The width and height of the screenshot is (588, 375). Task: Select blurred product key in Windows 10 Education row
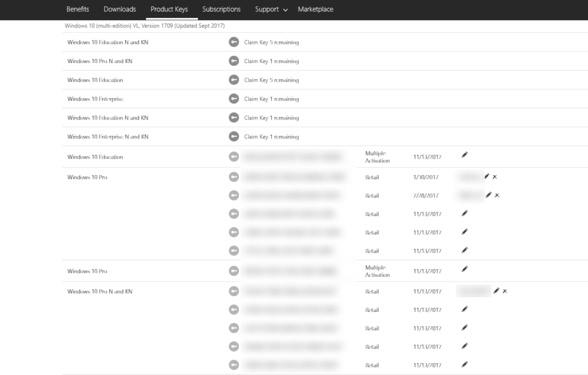point(293,157)
